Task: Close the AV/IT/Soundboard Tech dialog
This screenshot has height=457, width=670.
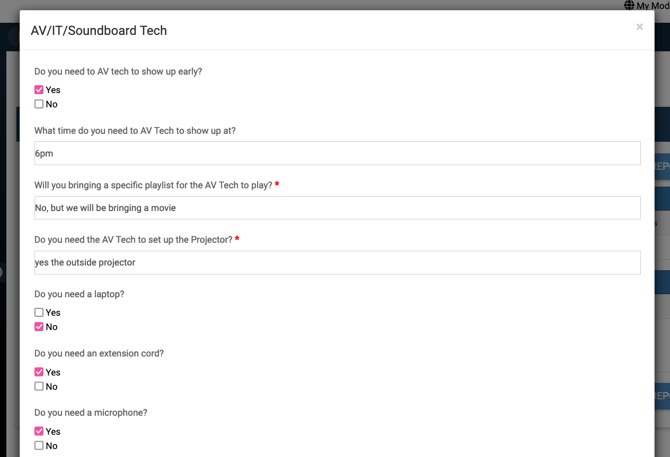Action: pyautogui.click(x=639, y=27)
